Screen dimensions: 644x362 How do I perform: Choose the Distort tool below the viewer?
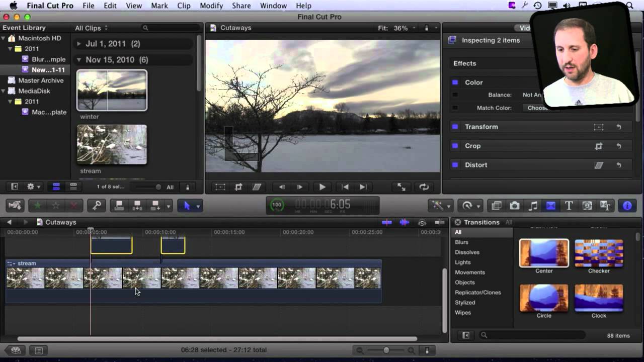click(257, 187)
